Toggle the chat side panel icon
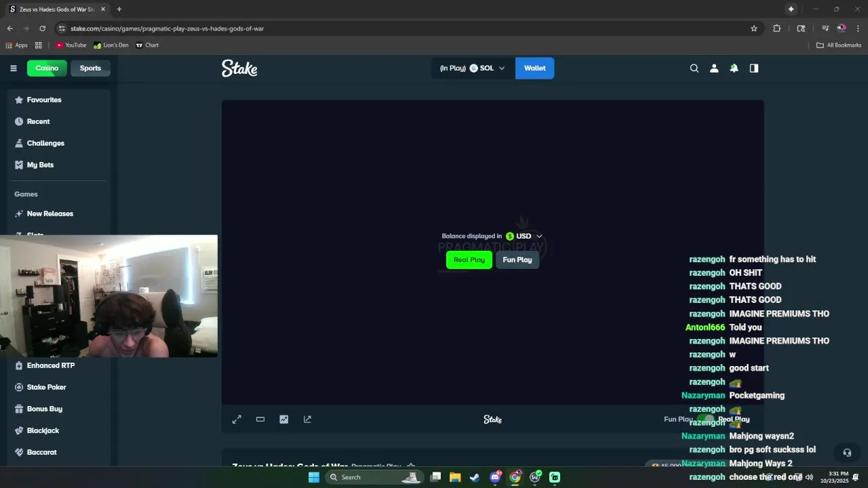Screen dimensions: 868x488 click(753, 68)
